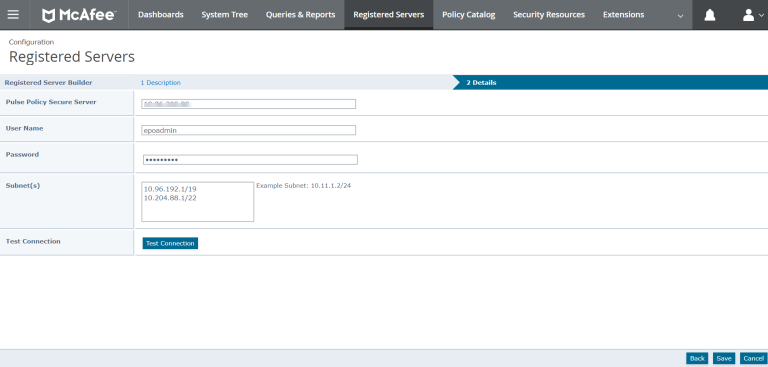Screen dimensions: 768x367
Task: Open Extensions tab
Action: tap(624, 15)
